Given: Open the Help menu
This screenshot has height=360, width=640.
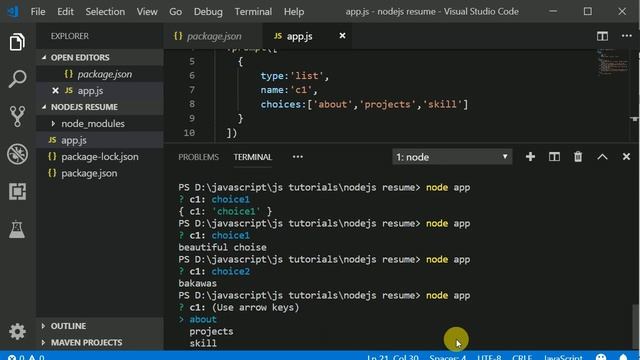Looking at the screenshot, I should tap(294, 12).
